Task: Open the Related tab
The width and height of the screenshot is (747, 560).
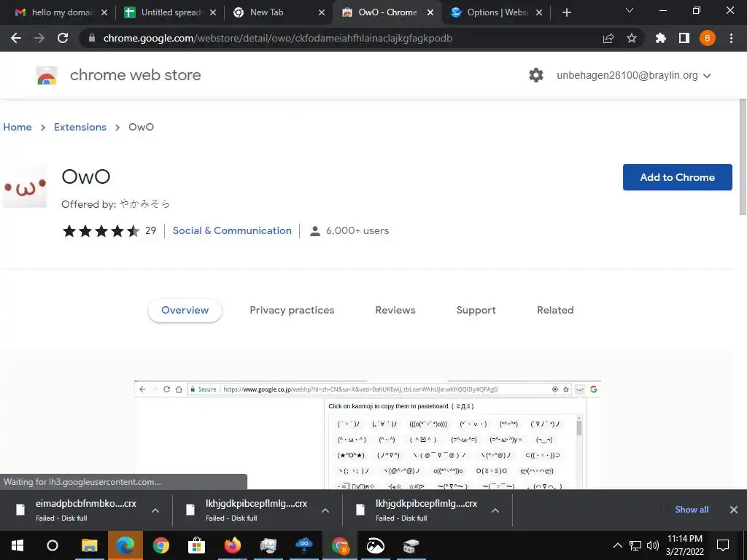Action: pos(555,310)
